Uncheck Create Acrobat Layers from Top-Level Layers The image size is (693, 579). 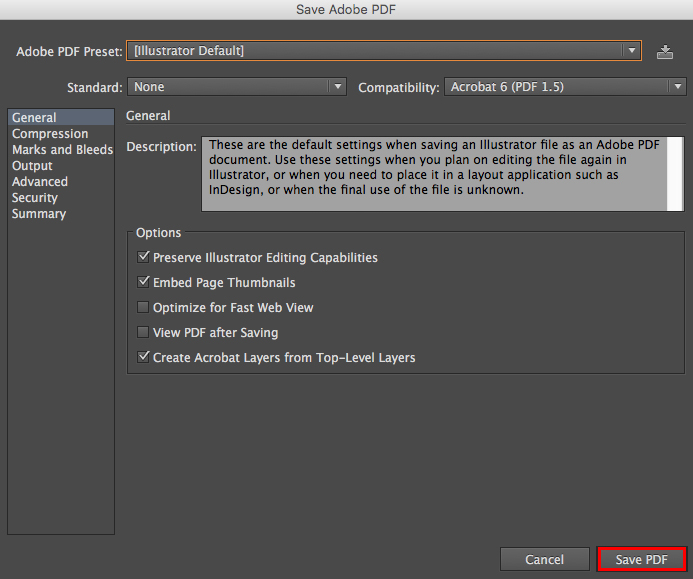click(142, 357)
